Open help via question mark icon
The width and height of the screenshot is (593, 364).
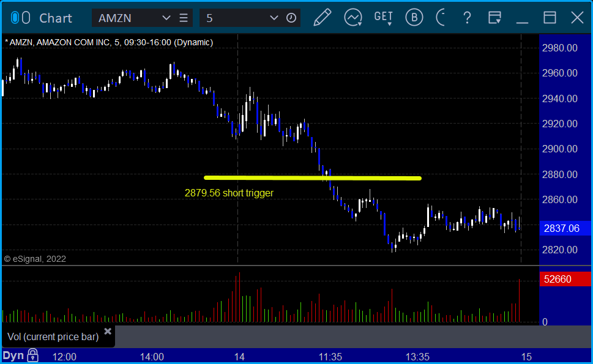coord(467,18)
